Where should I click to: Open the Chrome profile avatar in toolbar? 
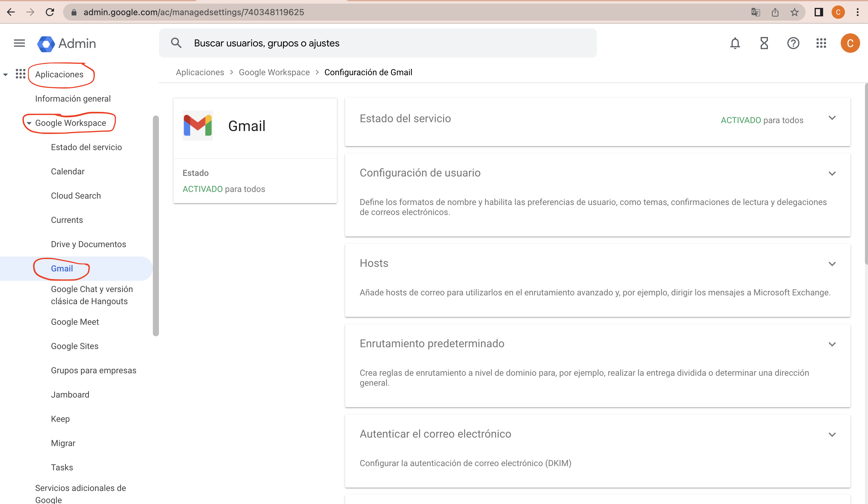coord(838,12)
